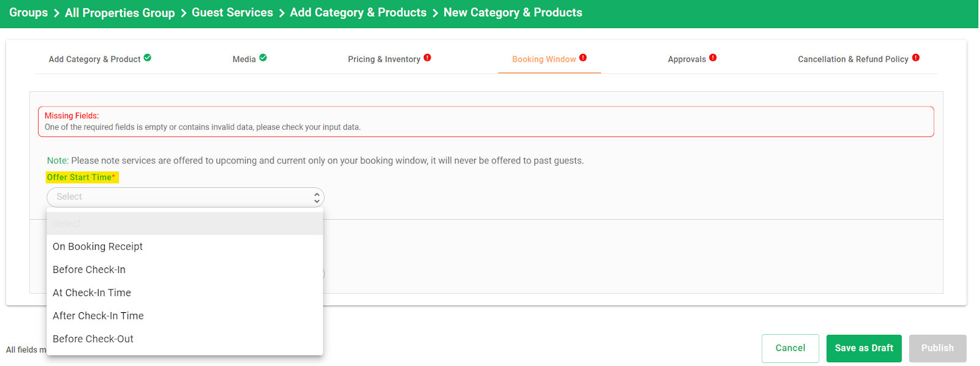Viewport: 980px width, 366px height.
Task: Click the breadcrumb chevron after Guest Services
Action: click(282, 13)
